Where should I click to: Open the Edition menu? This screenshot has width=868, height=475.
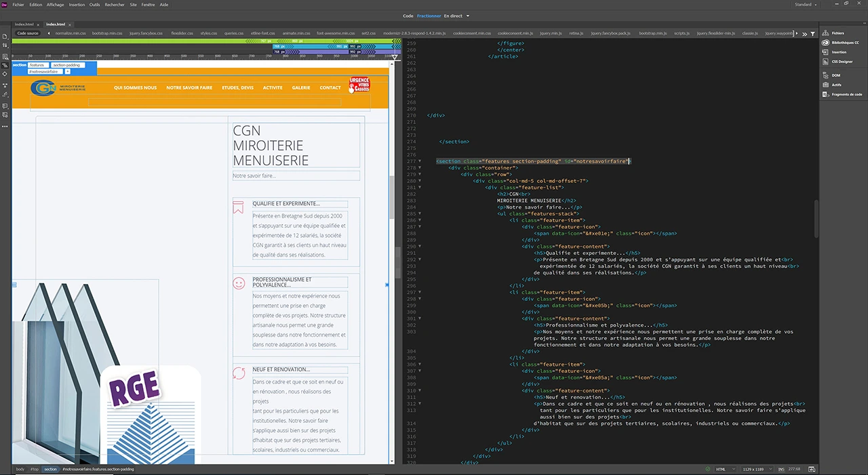[x=35, y=4]
